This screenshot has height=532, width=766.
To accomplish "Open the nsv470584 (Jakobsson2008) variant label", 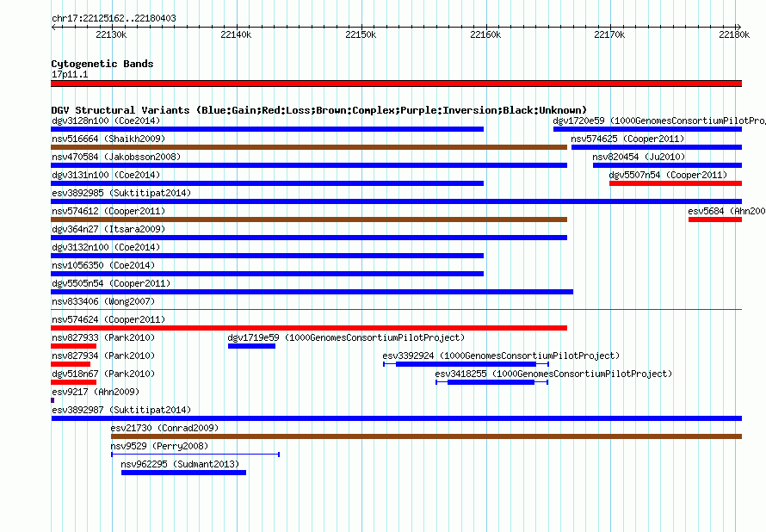I will (116, 157).
